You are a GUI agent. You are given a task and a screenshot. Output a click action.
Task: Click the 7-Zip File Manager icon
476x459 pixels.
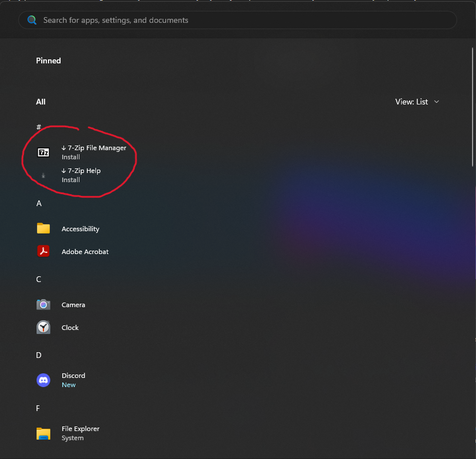coord(43,152)
